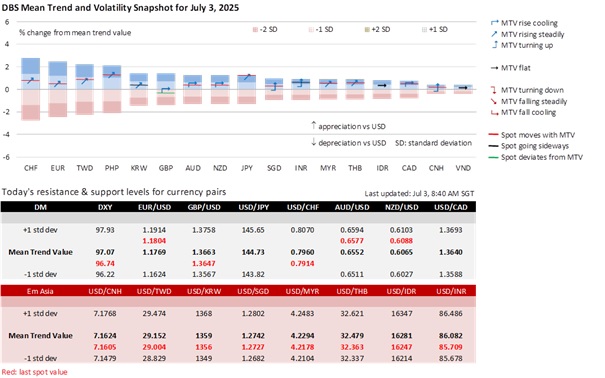Click the depreciation vs USD down arrow

tap(313, 142)
